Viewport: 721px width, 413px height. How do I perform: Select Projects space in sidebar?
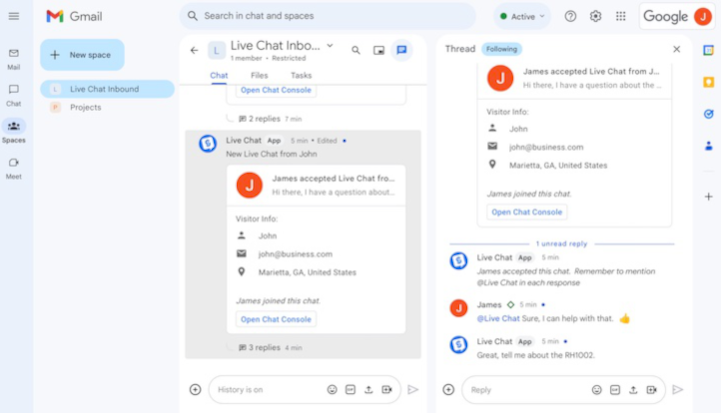(85, 107)
